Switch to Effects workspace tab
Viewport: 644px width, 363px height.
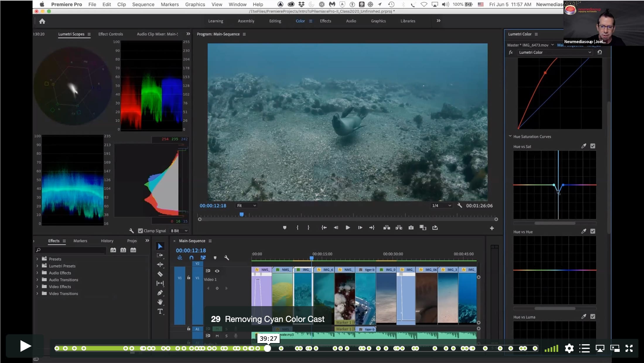[325, 21]
